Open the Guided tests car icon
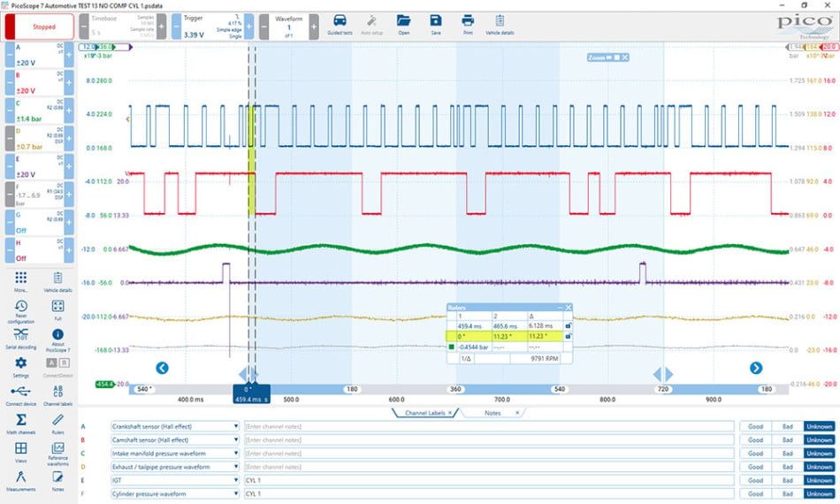Screen dimensions: 840x504 [x=340, y=25]
